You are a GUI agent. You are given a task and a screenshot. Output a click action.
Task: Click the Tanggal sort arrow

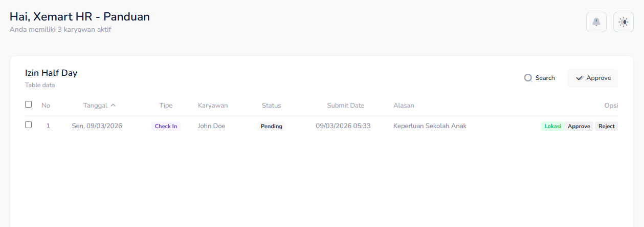pyautogui.click(x=113, y=105)
